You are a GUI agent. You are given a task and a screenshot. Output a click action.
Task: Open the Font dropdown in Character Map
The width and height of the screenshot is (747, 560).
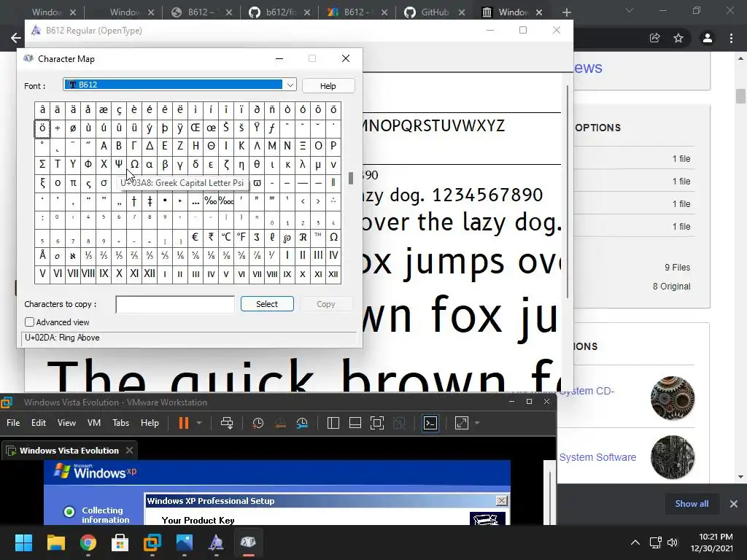[x=290, y=85]
